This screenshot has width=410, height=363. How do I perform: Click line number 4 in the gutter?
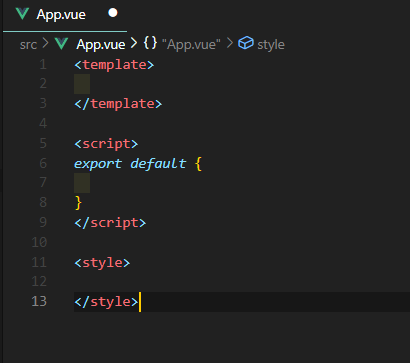(x=43, y=124)
